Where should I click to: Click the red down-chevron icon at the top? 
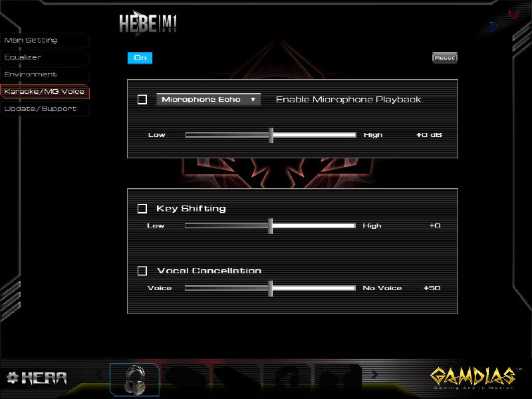(513, 15)
